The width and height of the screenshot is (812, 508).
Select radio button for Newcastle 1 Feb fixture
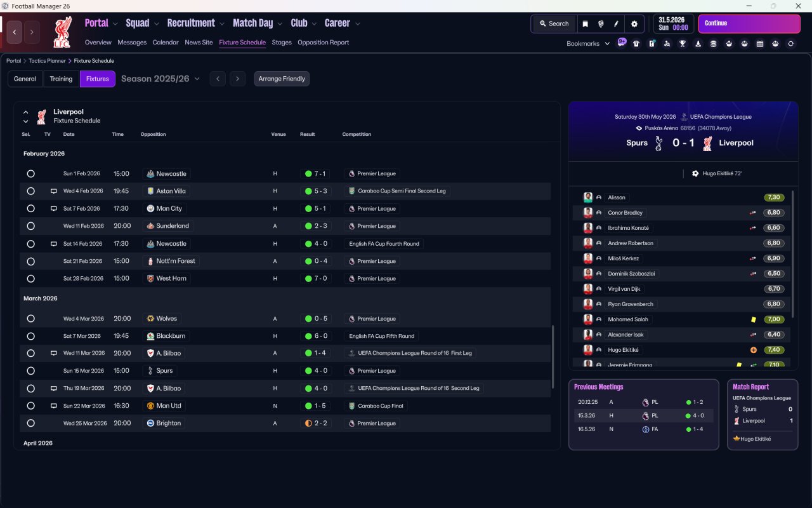point(30,173)
